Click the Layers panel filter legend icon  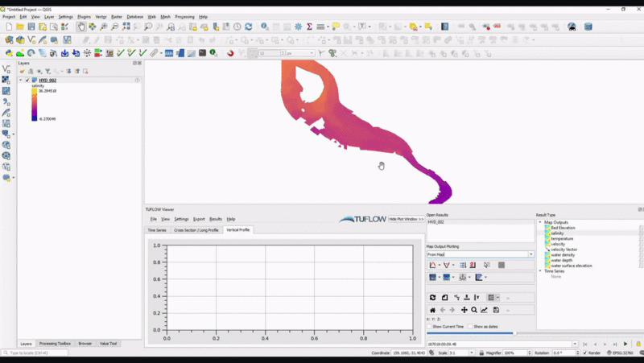[x=47, y=72]
